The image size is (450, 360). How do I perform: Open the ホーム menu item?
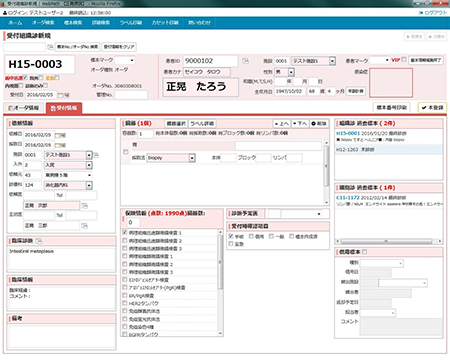[x=15, y=23]
